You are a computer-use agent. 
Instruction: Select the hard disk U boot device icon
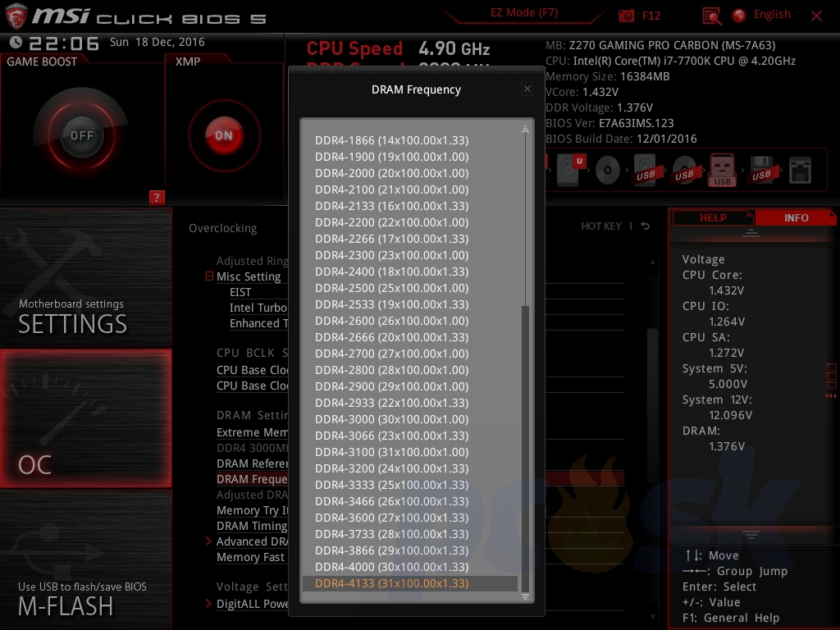[570, 170]
